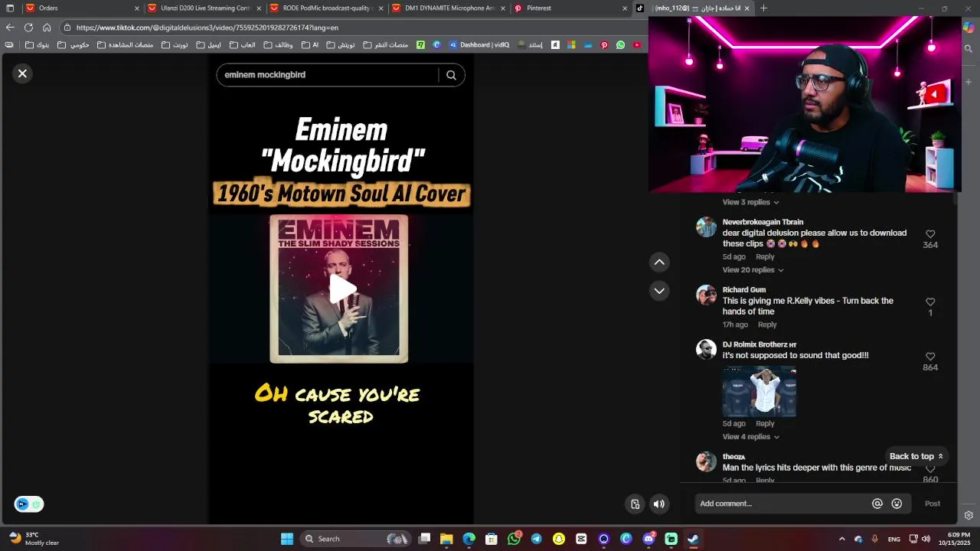The image size is (980, 551).
Task: Open Richard Gum username link
Action: coord(744,290)
